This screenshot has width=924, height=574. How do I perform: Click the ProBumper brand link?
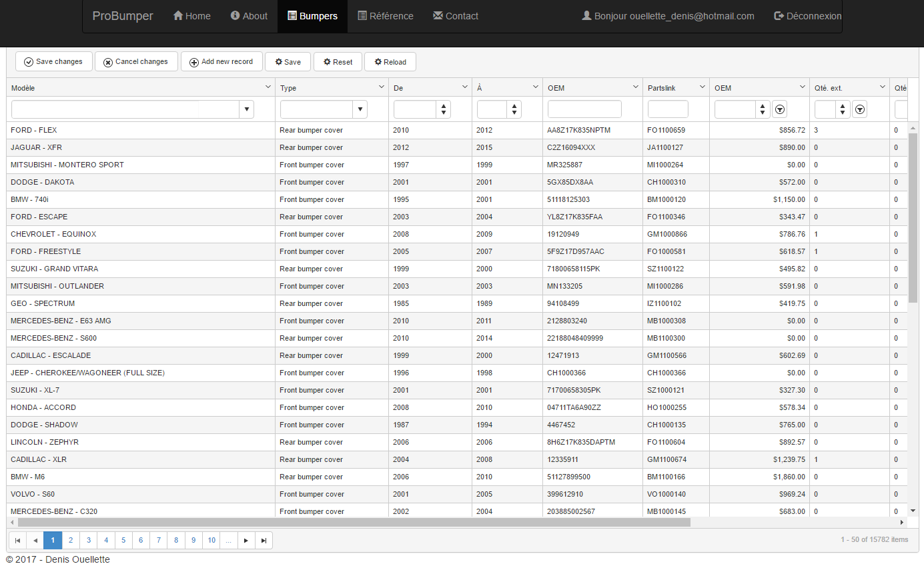coord(123,16)
